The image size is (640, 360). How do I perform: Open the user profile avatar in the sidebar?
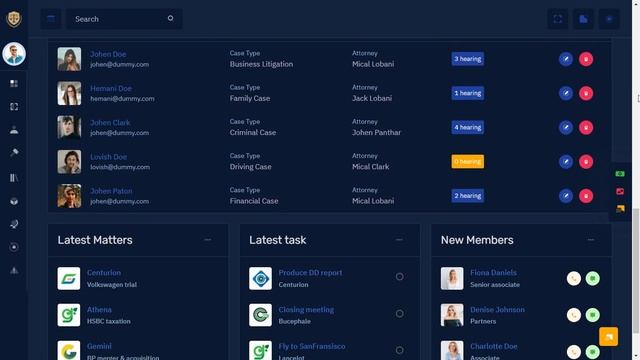click(14, 54)
